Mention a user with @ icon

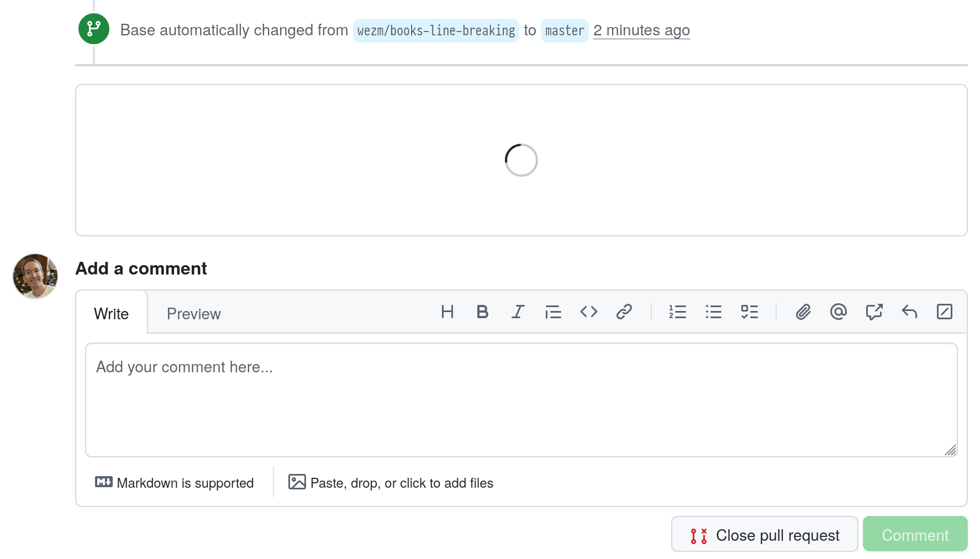pos(838,312)
